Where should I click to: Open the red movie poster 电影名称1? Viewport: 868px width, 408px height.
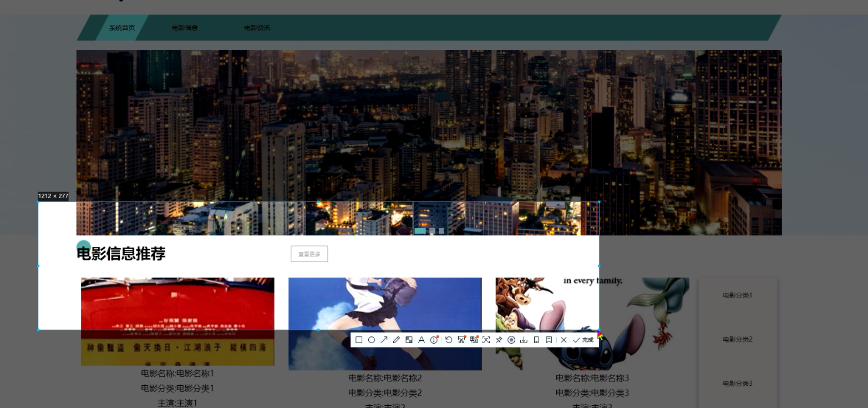pyautogui.click(x=177, y=321)
